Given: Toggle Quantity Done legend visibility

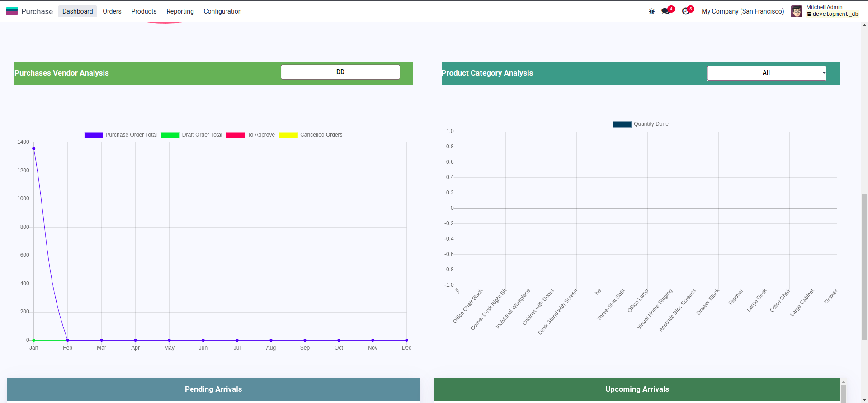Looking at the screenshot, I should (x=641, y=124).
